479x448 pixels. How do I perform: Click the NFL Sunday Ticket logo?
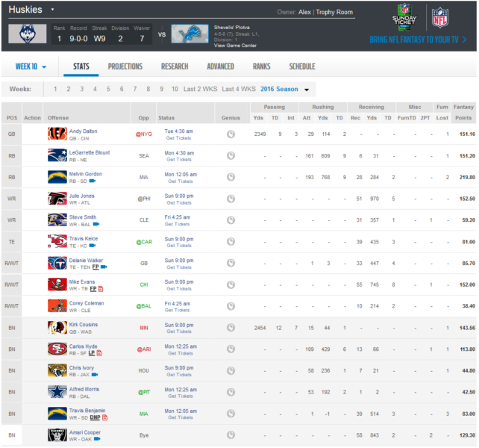tap(404, 17)
